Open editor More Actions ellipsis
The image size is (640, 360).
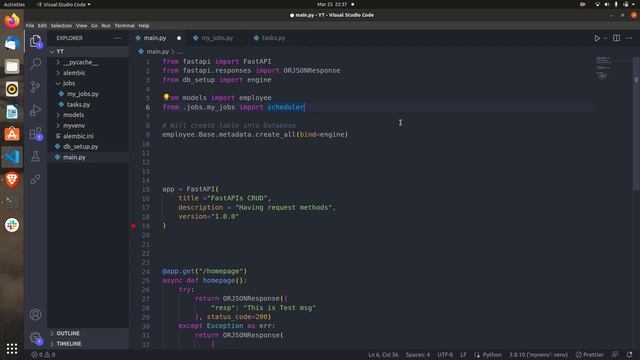click(x=629, y=38)
